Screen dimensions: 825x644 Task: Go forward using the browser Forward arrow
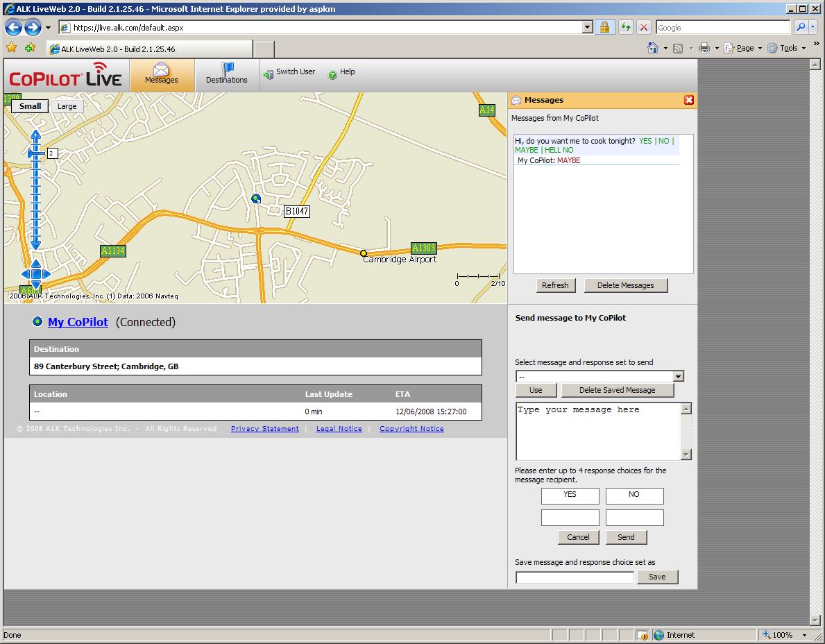(x=33, y=27)
